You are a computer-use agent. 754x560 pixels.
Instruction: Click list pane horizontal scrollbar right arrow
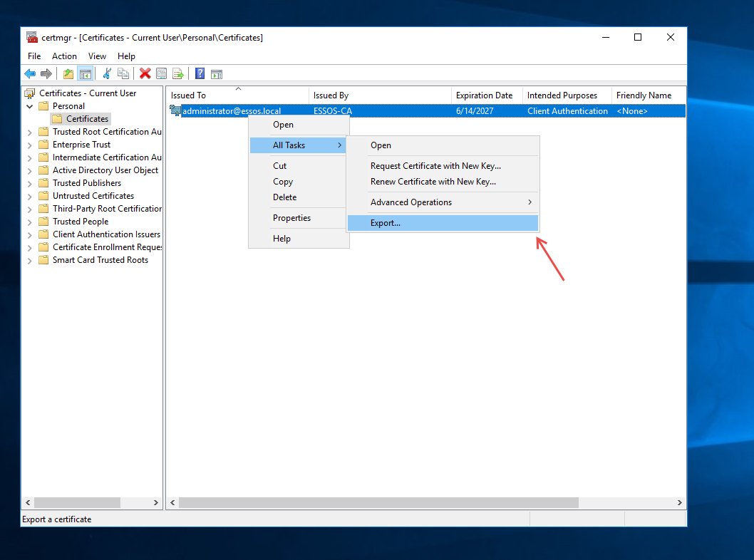click(679, 502)
